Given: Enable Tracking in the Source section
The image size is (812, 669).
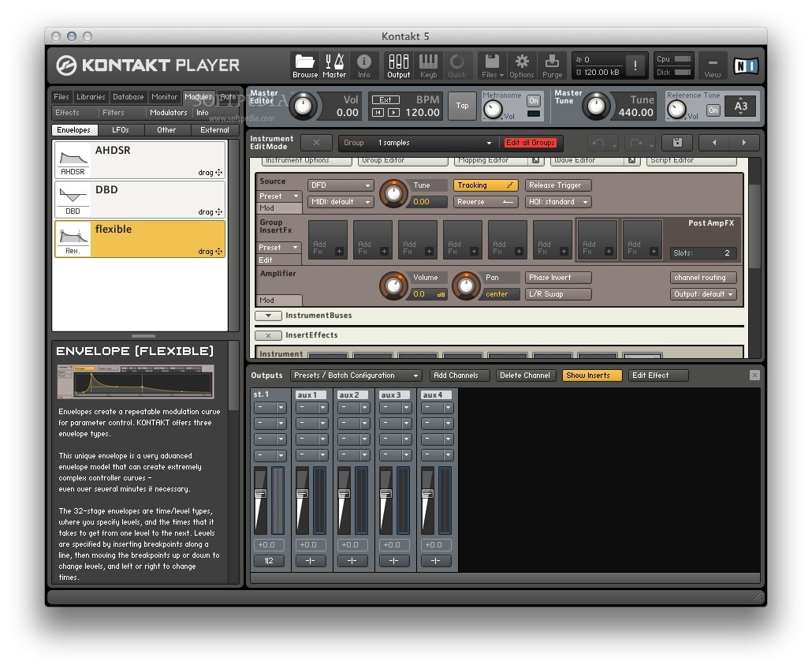Looking at the screenshot, I should click(486, 185).
